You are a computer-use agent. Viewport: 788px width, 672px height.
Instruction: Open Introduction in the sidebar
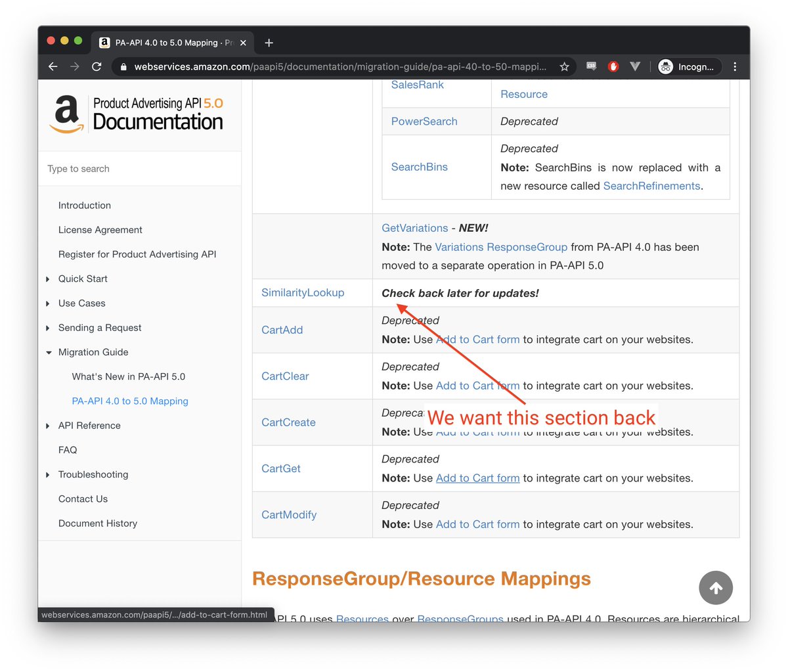(85, 206)
